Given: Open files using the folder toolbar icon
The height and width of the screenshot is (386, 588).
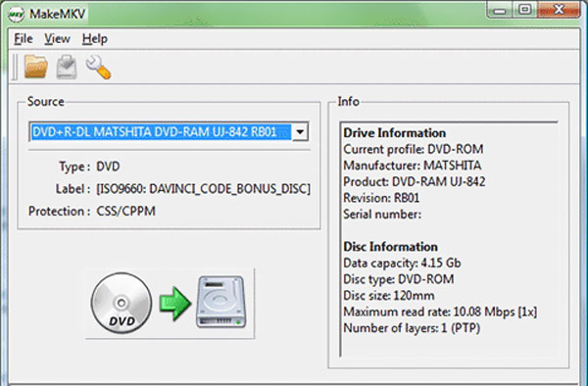Looking at the screenshot, I should tap(36, 67).
